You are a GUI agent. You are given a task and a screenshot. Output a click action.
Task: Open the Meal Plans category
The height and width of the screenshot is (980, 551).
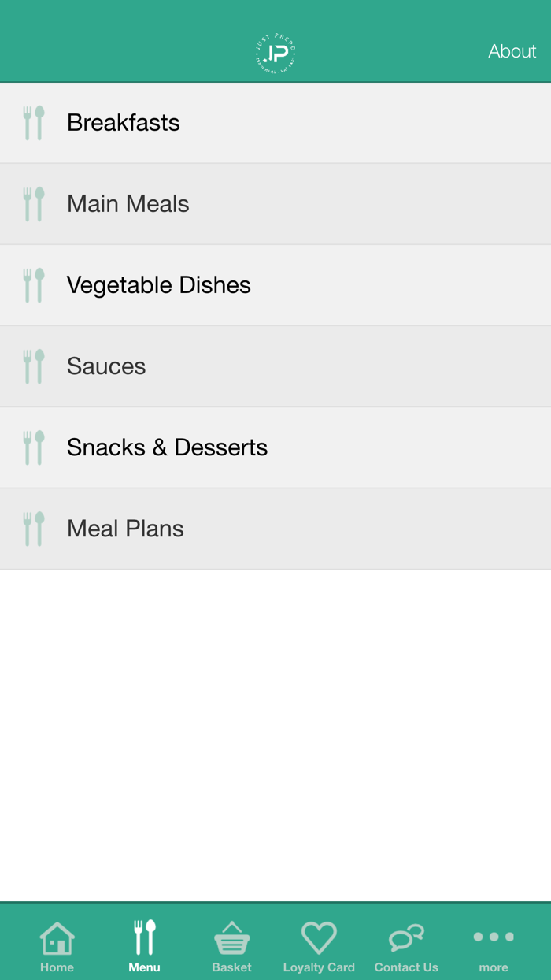point(126,529)
